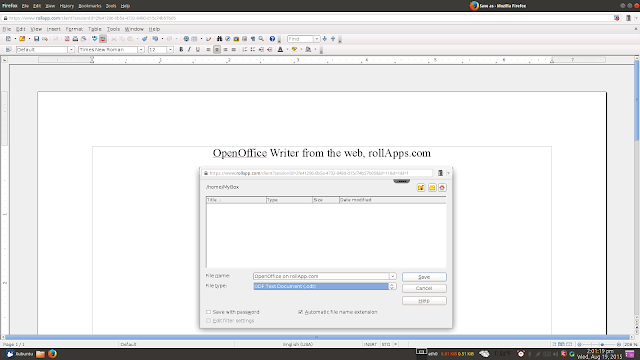The width and height of the screenshot is (640, 360).
Task: Open the Times New Roman font dropdown
Action: pos(141,49)
